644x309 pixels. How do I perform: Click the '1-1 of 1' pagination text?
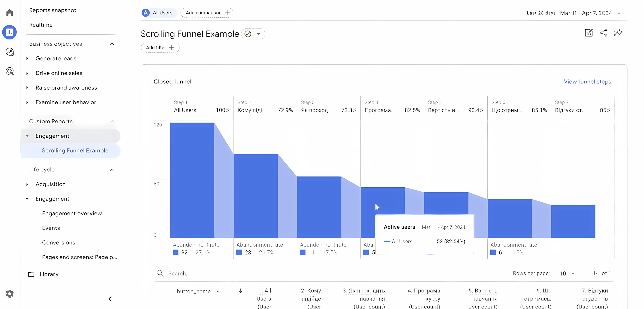602,273
